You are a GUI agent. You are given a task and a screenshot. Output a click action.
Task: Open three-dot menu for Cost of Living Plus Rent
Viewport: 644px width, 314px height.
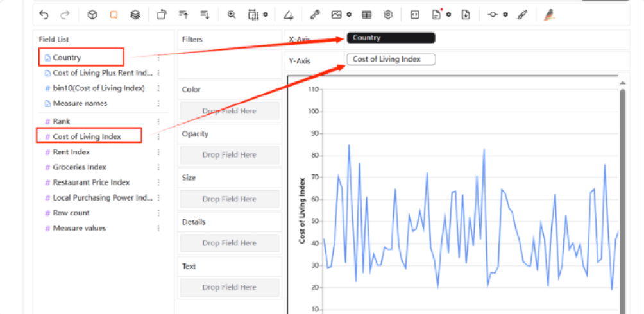(x=158, y=73)
